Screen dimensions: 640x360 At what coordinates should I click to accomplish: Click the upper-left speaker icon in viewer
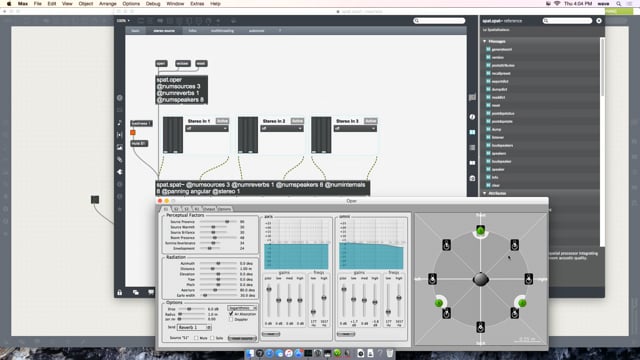tap(447, 245)
